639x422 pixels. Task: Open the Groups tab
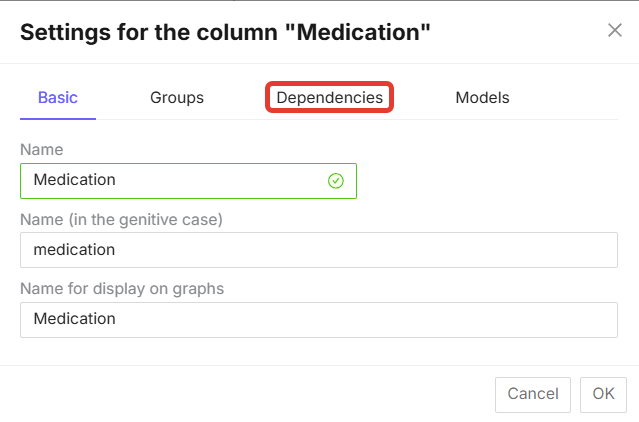(177, 98)
